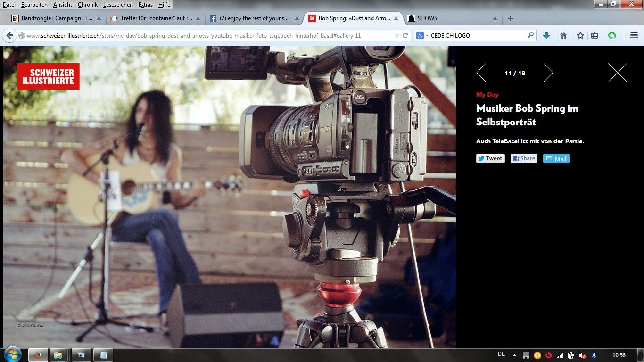
Task: Open the Chronik menu
Action: (x=88, y=5)
